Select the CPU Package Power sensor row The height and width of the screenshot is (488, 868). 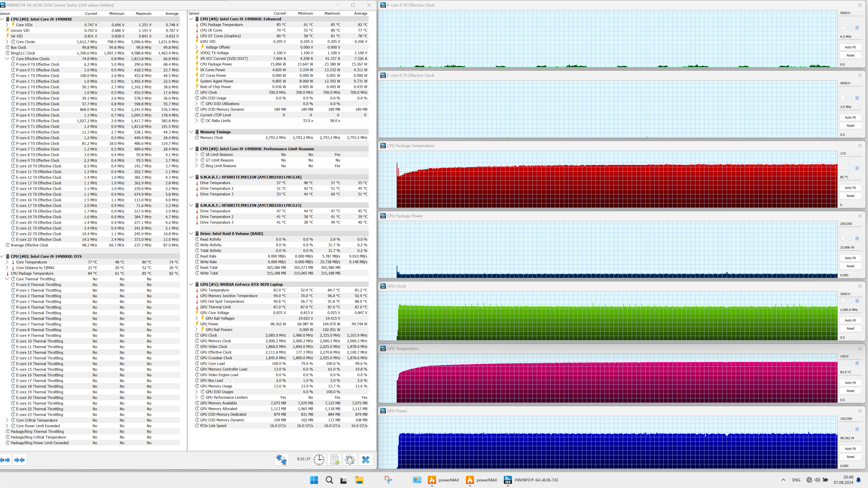(216, 64)
